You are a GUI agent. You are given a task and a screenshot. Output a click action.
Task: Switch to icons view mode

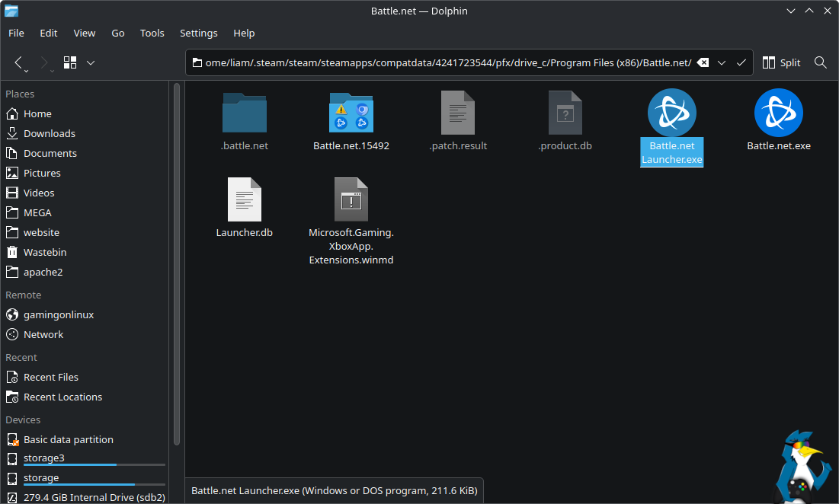(x=70, y=62)
